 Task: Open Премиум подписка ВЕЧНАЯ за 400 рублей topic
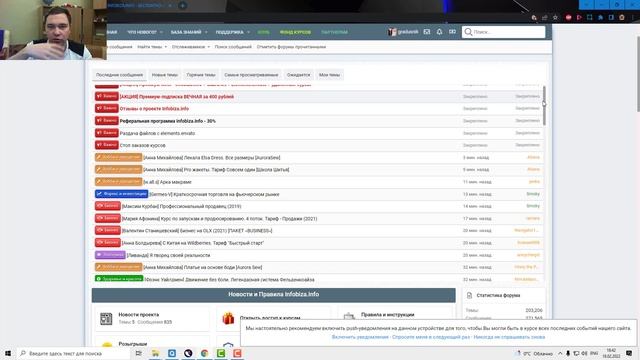177,97
